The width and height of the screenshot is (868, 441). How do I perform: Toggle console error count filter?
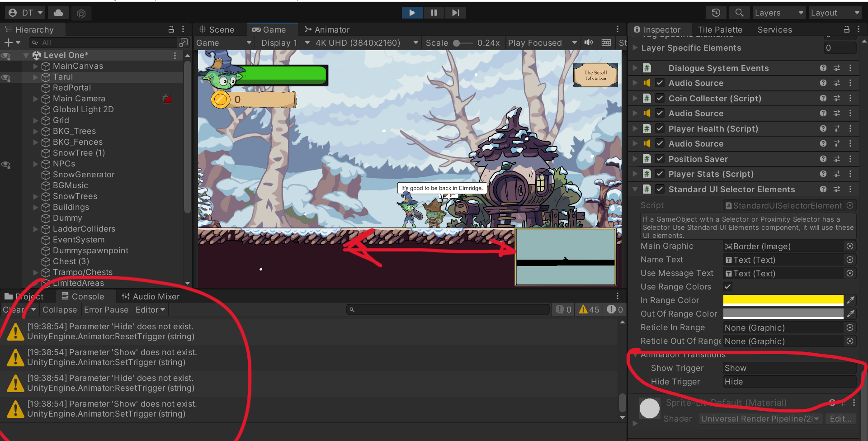615,309
